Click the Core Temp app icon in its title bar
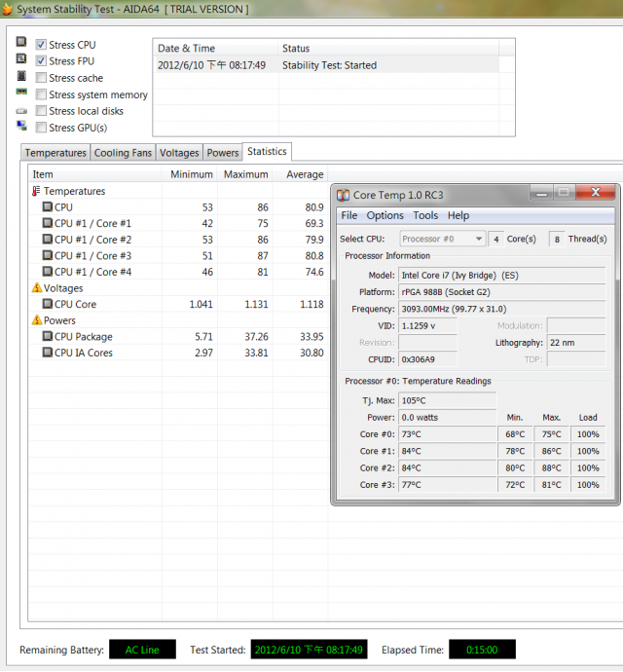The image size is (623, 672). click(x=343, y=195)
